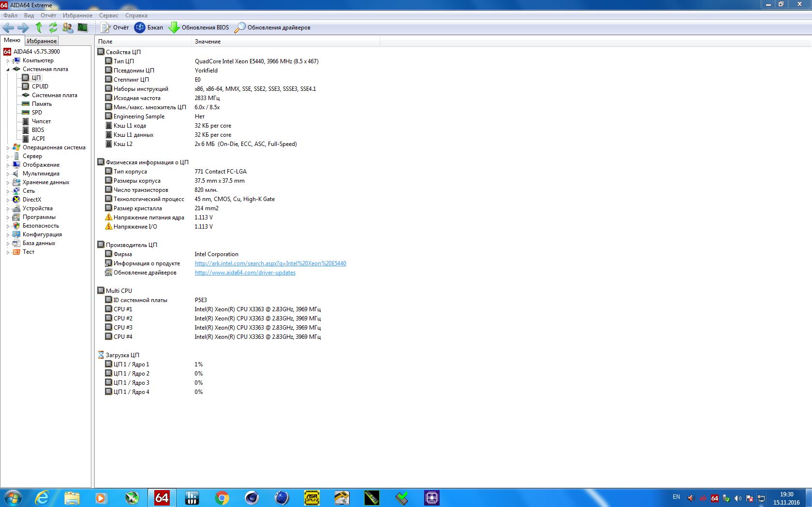Select Тест in the sidebar tree

point(29,252)
